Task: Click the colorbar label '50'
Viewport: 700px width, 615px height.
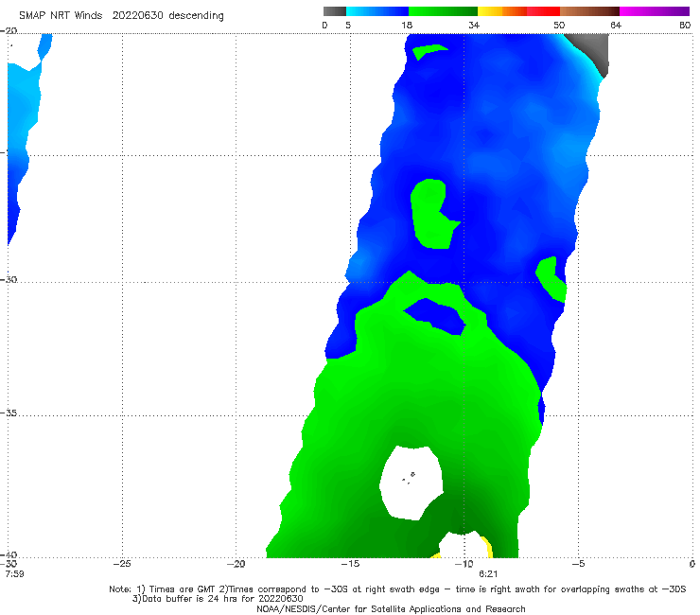Action: 559,25
